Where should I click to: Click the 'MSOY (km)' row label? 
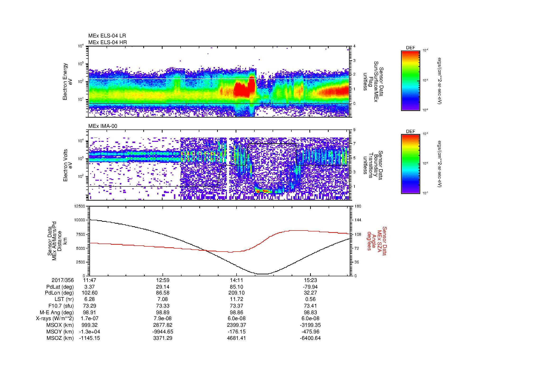click(60, 332)
